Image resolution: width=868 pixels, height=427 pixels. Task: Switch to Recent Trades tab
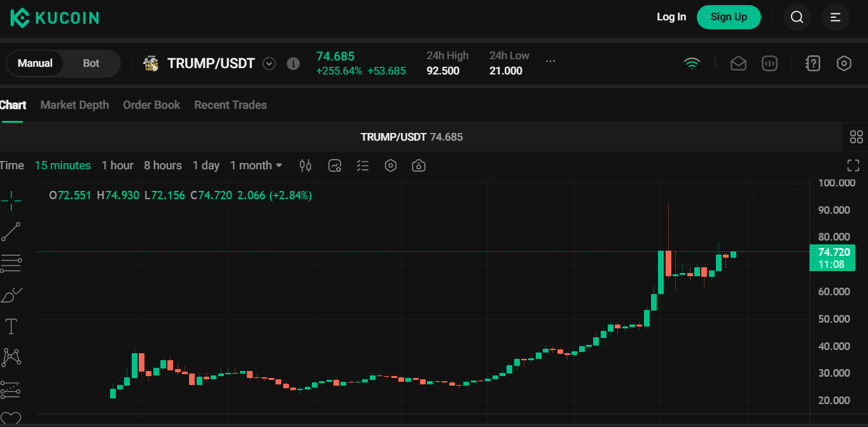click(x=230, y=105)
